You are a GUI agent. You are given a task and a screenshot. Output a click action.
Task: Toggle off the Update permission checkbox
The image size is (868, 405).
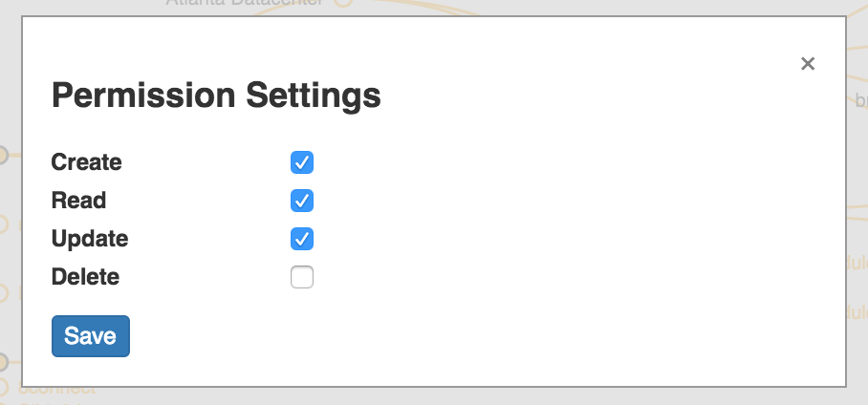(x=302, y=239)
